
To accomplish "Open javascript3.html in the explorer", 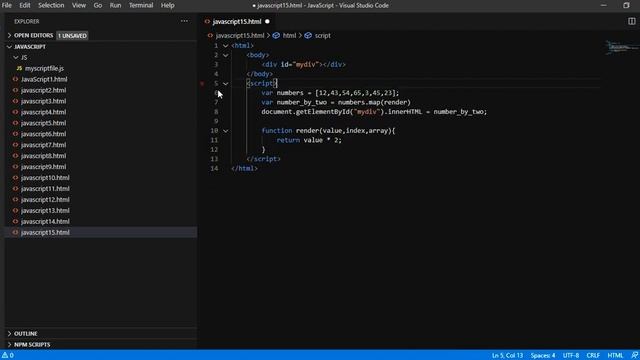I will 43,101.
